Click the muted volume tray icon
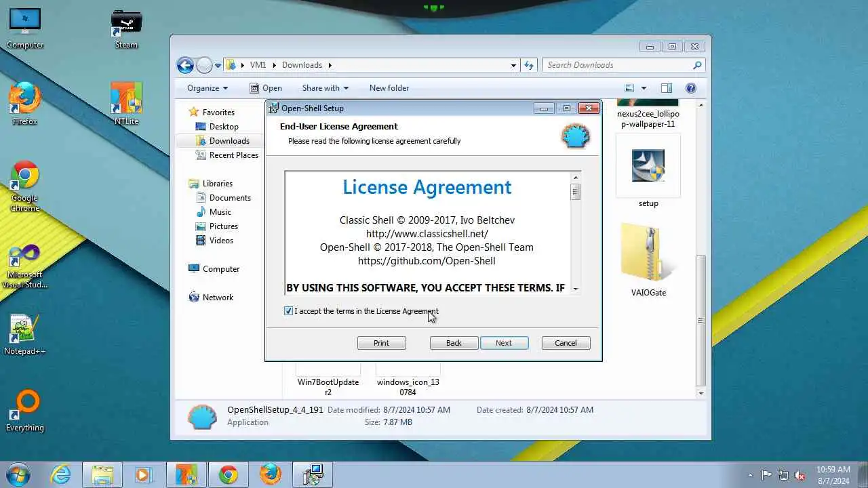Screen dimensions: 868x488 click(800, 475)
